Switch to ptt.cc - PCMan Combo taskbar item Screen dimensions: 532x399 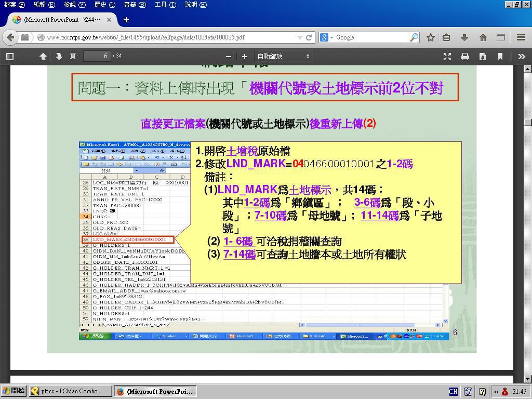tap(71, 391)
